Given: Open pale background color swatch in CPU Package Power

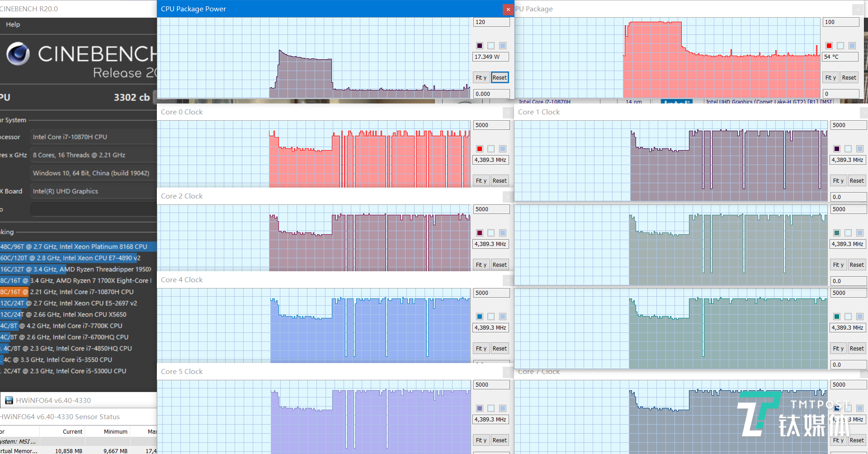Looking at the screenshot, I should (x=491, y=46).
